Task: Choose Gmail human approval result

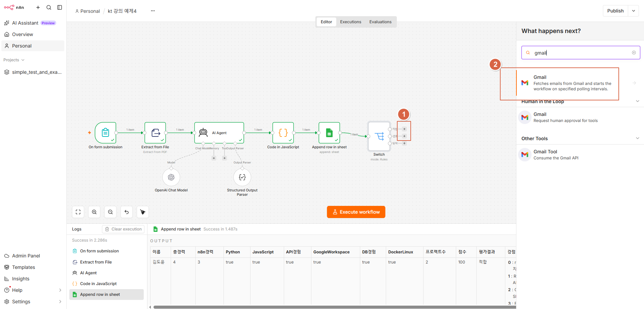Action: click(x=580, y=117)
